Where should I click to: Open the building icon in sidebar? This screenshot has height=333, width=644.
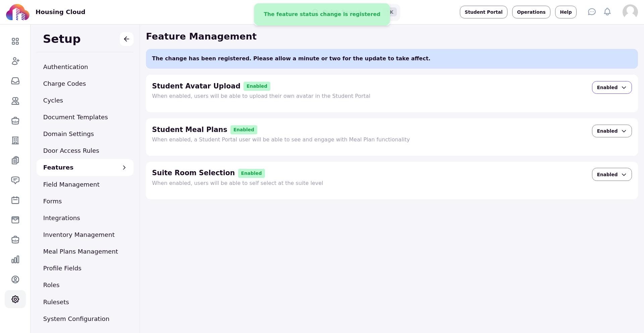point(15,140)
